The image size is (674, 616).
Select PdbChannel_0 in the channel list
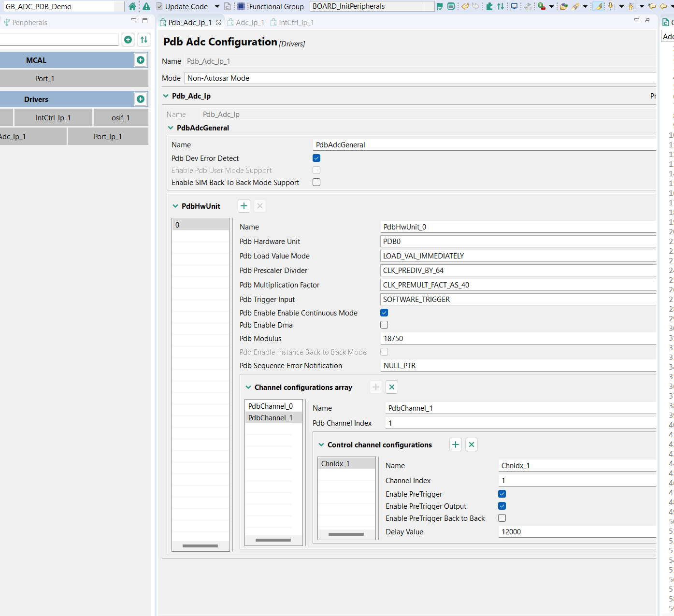click(273, 406)
